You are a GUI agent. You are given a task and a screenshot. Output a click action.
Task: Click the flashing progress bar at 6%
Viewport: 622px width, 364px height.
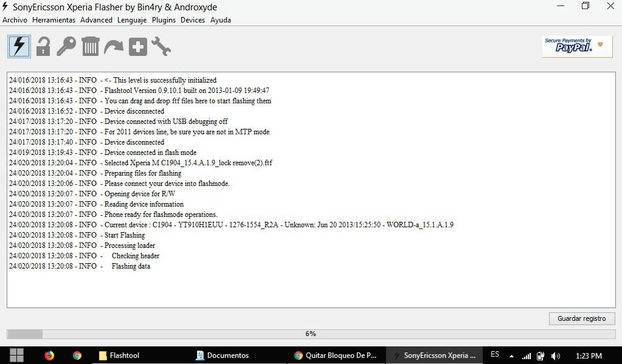pyautogui.click(x=311, y=334)
